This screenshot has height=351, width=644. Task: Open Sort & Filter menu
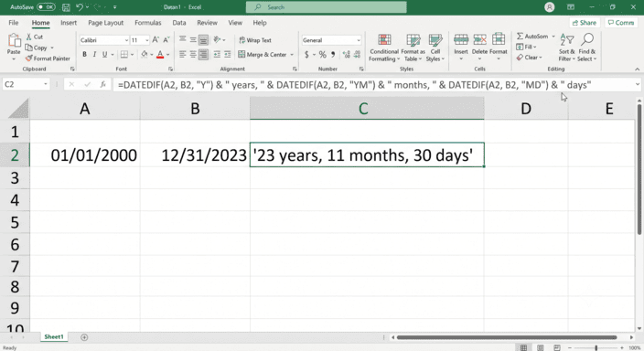[566, 48]
